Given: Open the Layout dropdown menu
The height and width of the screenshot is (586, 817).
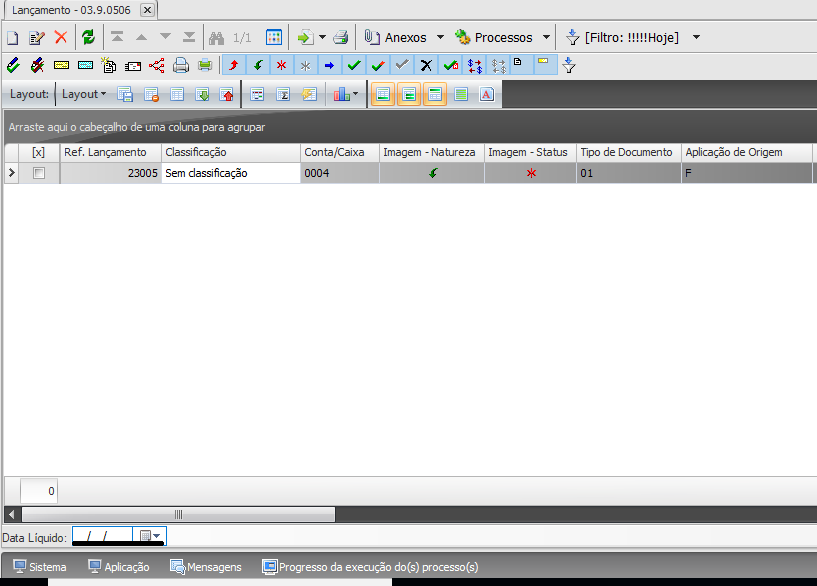Looking at the screenshot, I should 84,94.
